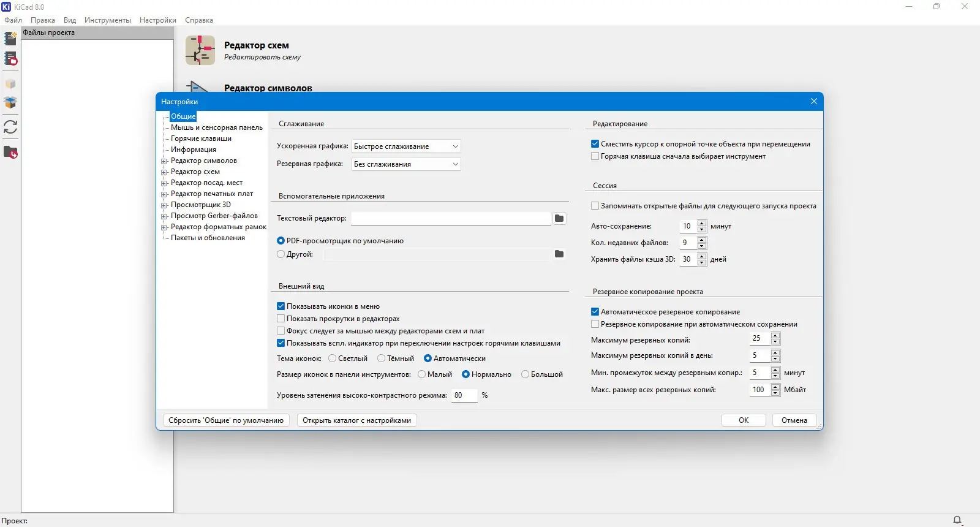
Task: Open the 'Инструменты' menu
Action: click(108, 20)
